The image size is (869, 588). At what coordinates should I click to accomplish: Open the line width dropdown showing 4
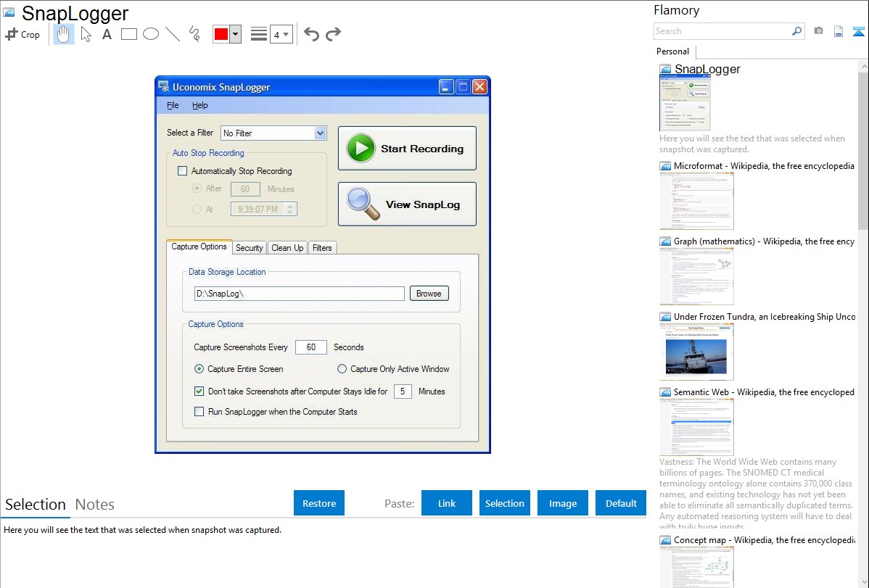coord(281,34)
